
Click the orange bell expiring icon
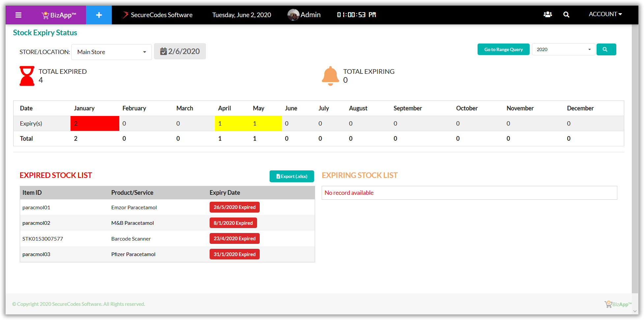point(330,76)
